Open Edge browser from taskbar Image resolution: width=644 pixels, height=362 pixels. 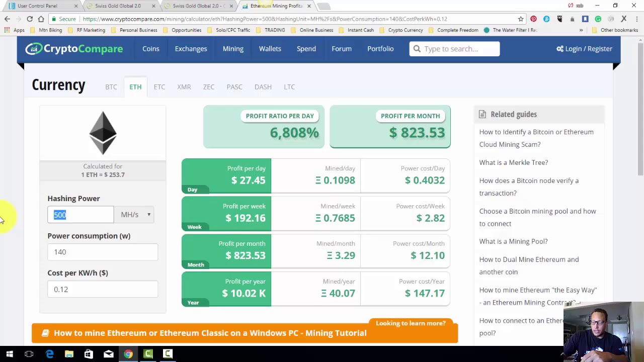49,354
